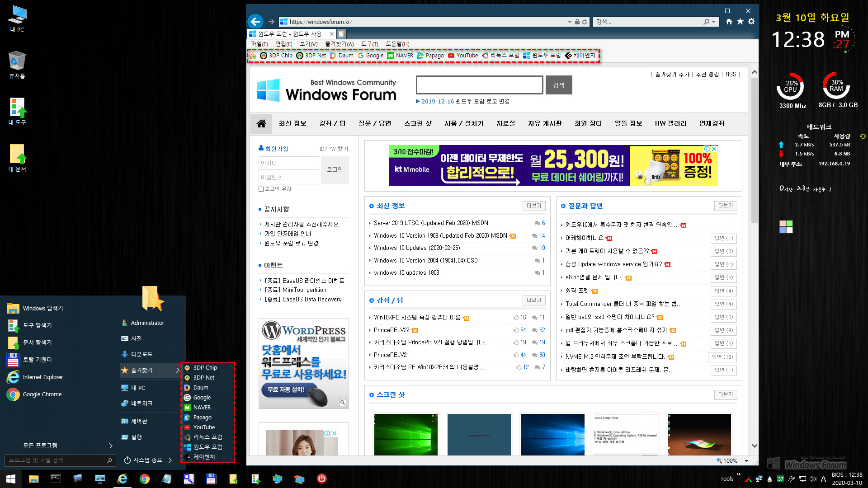Click the Windows Start button

(11, 479)
